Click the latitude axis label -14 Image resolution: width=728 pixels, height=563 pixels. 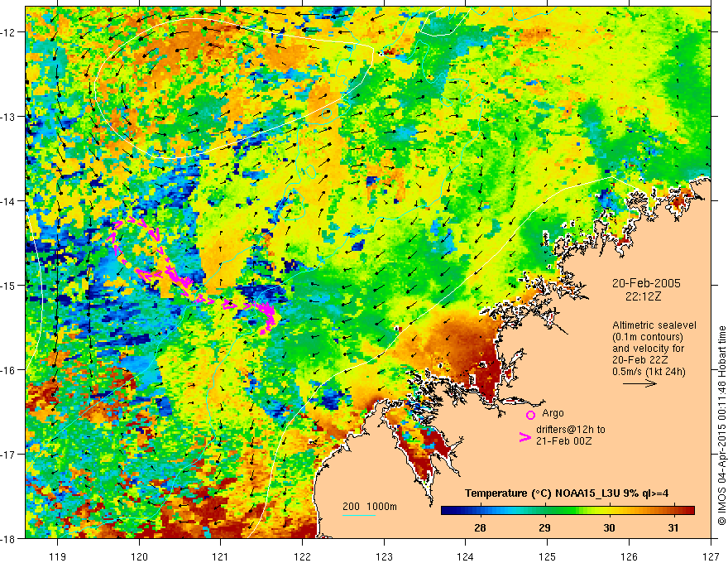point(8,201)
